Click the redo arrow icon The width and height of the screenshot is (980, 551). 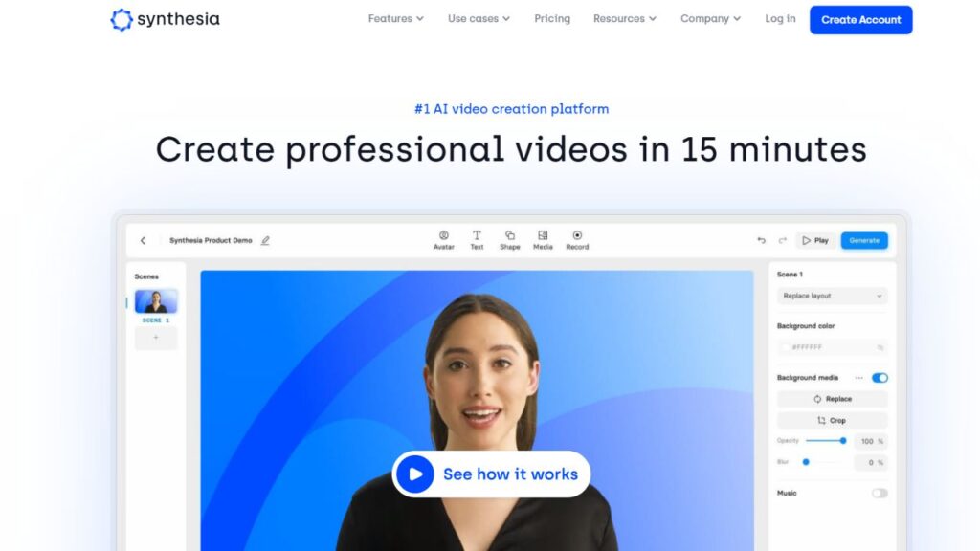[x=783, y=240]
